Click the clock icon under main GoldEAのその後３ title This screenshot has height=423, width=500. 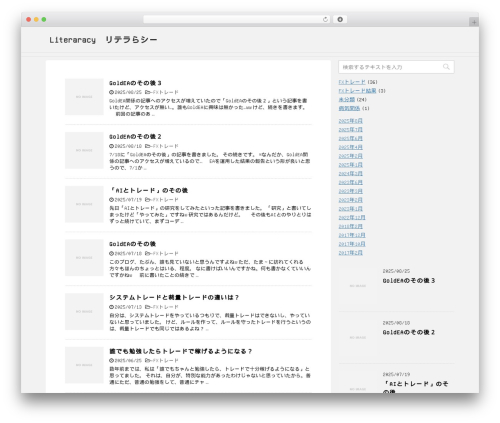111,92
